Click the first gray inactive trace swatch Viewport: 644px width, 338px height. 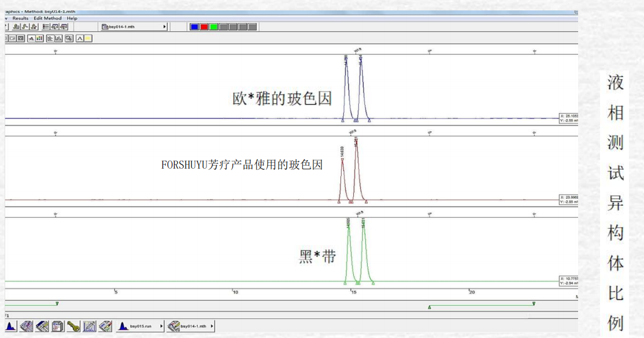point(224,27)
